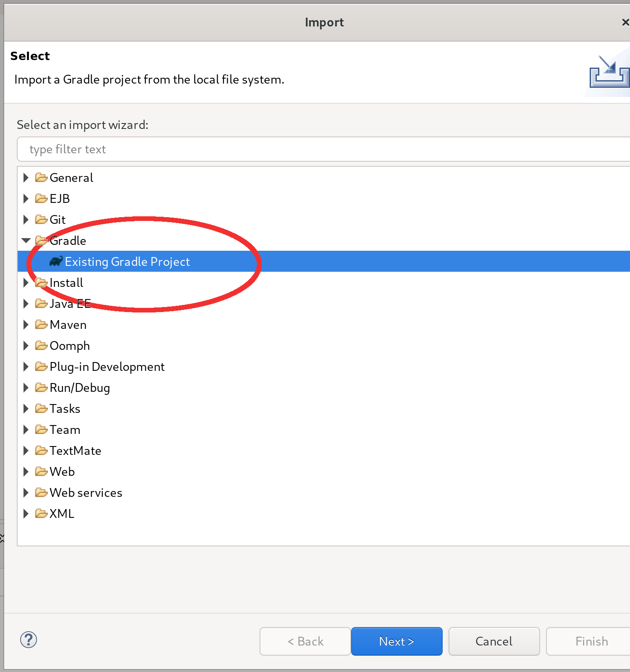This screenshot has width=630, height=672.
Task: Expand the Plug-in Development arrow
Action: click(26, 367)
